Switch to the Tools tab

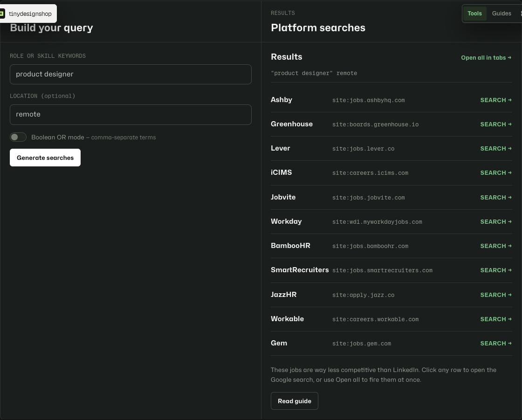tap(474, 14)
